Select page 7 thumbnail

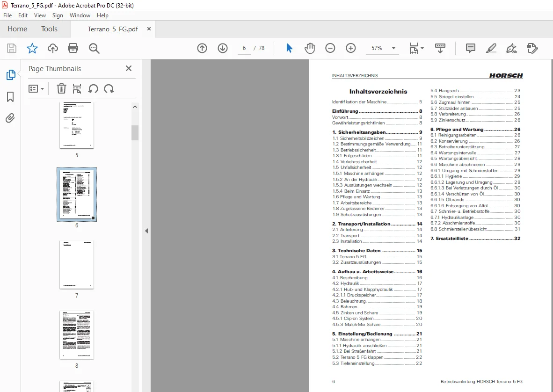[x=77, y=264]
